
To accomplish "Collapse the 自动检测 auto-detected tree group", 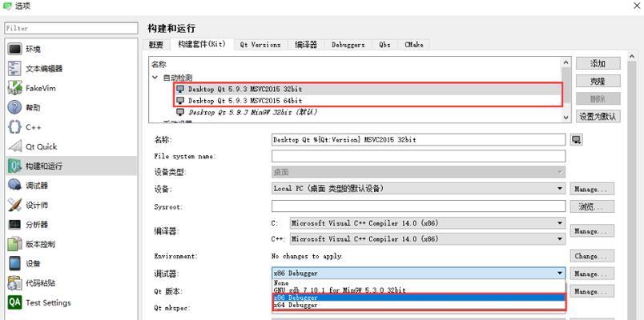I will 155,77.
